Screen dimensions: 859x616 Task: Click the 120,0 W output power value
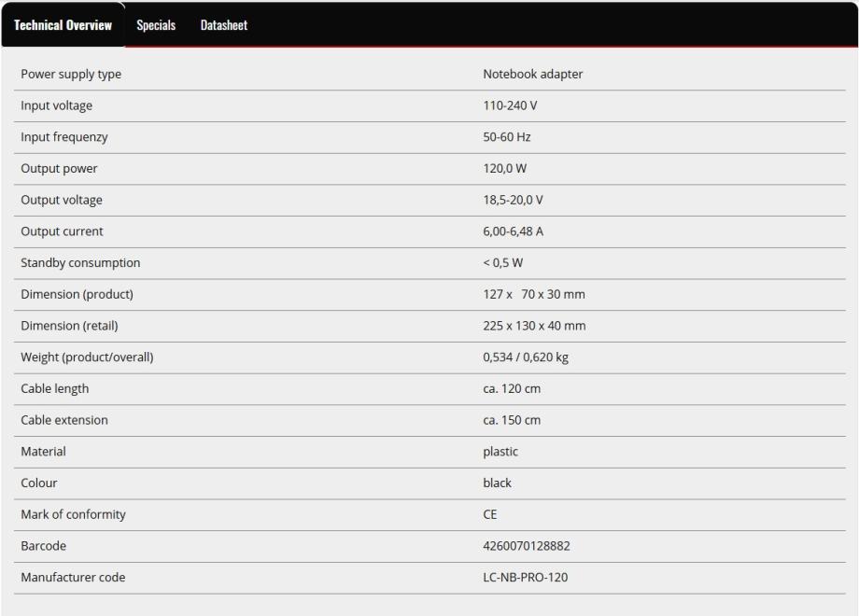(x=505, y=169)
